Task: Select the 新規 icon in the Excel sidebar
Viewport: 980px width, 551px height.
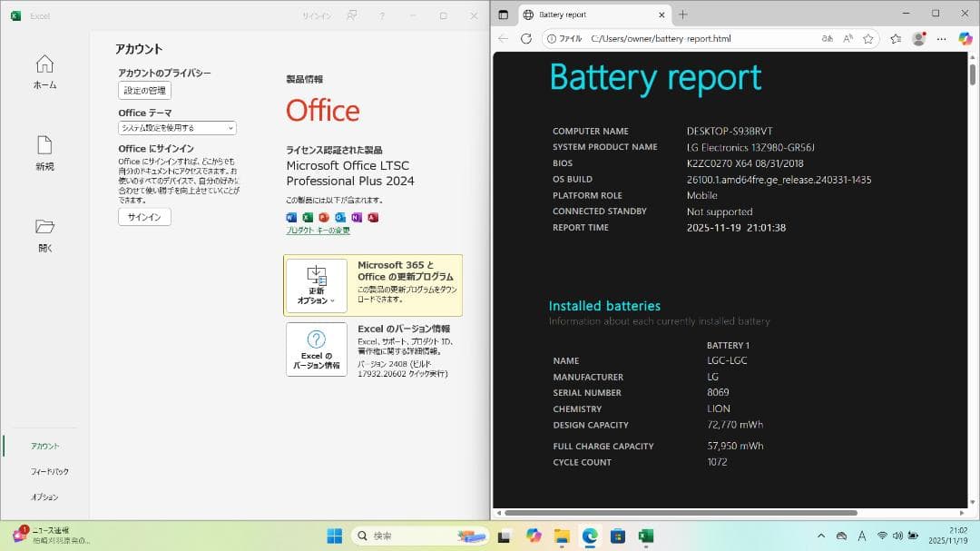Action: tap(44, 145)
